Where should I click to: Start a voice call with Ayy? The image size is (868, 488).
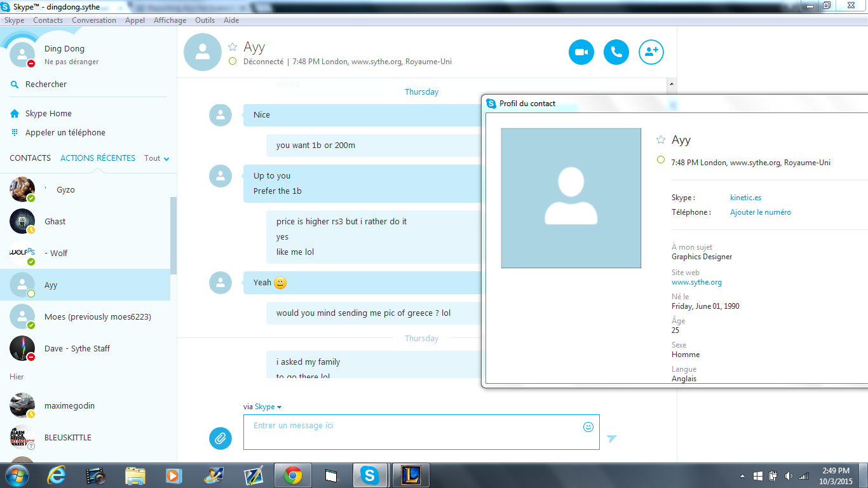coord(616,52)
